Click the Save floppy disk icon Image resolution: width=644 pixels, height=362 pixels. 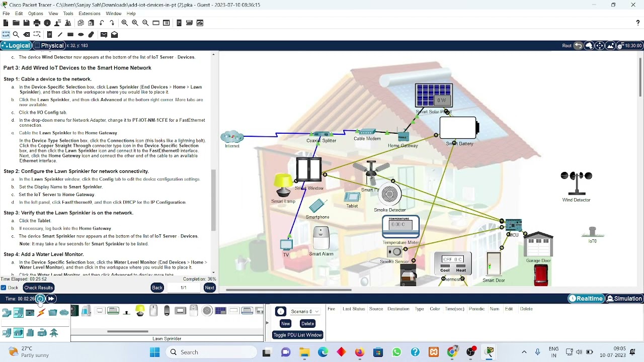tap(26, 23)
